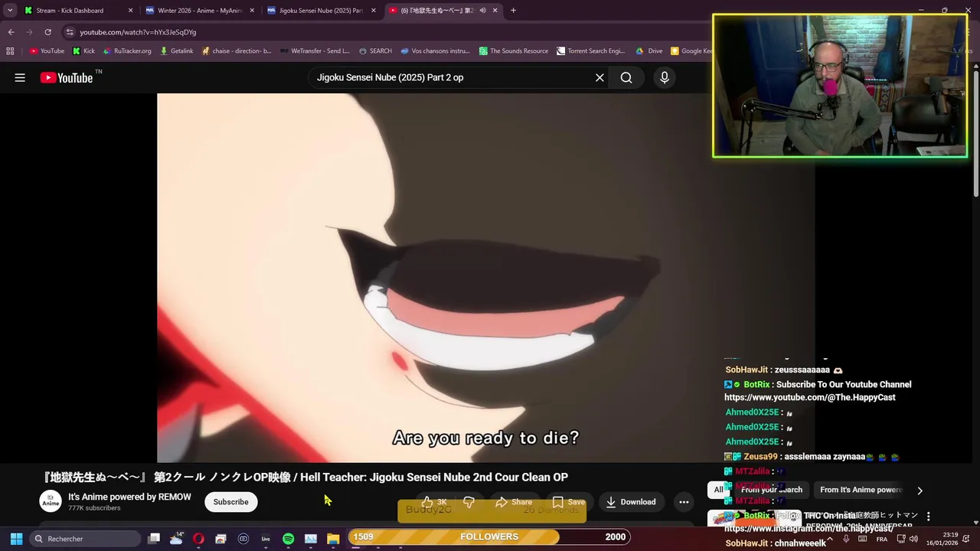Open the SEARCH bookmark
The height and width of the screenshot is (551, 980).
coord(375,51)
